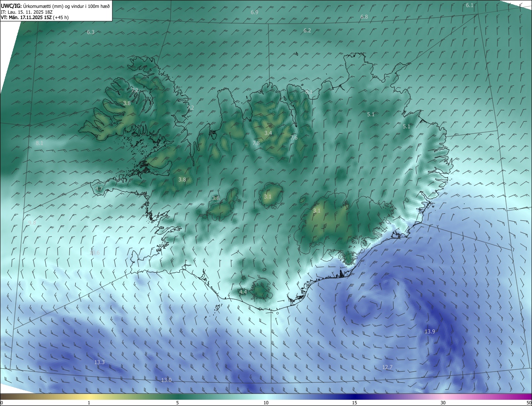The image size is (532, 406).
Task: Click the 13.0 value label
Action: click(166, 380)
